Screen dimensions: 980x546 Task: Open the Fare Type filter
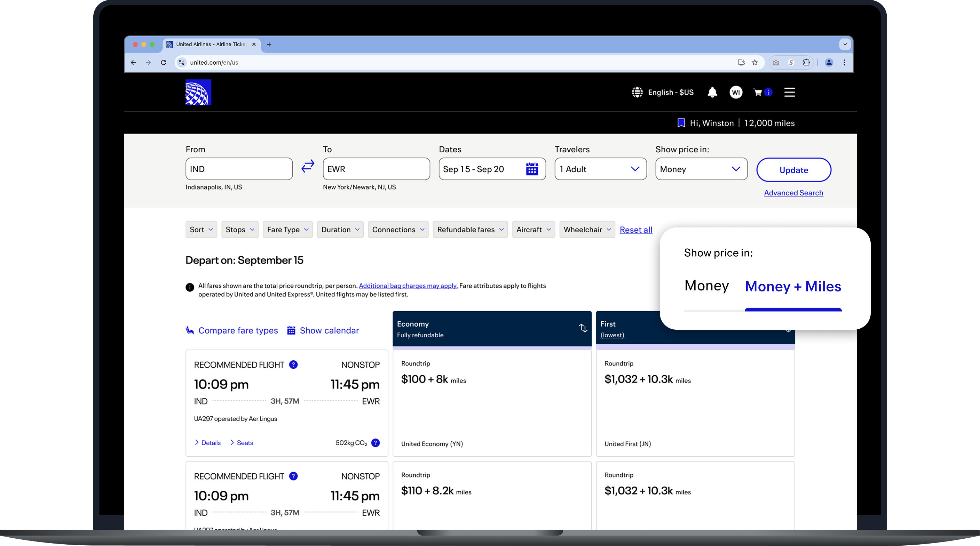(287, 229)
